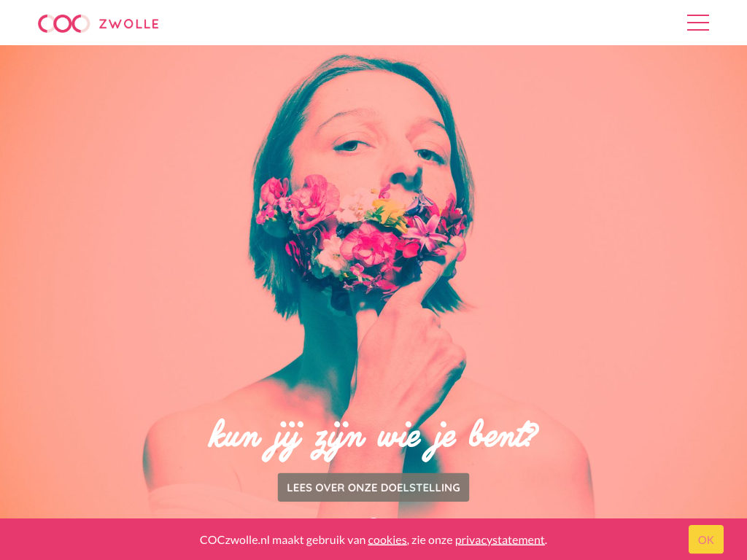Image resolution: width=747 pixels, height=560 pixels.
Task: Click the 'kun jij zijn wie je bent?' headline
Action: [x=373, y=438]
